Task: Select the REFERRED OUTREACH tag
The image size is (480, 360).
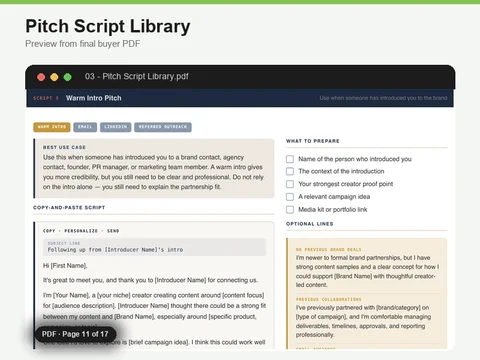Action: (x=163, y=127)
